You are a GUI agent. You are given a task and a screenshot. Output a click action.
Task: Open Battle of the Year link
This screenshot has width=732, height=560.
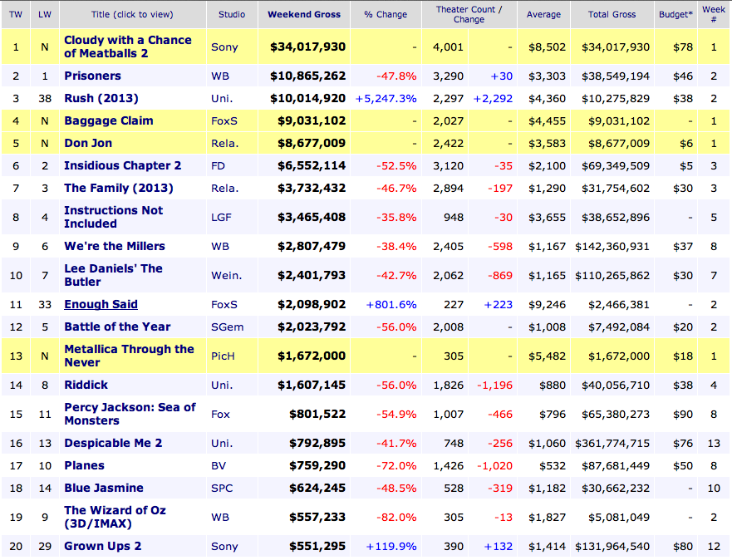click(117, 327)
